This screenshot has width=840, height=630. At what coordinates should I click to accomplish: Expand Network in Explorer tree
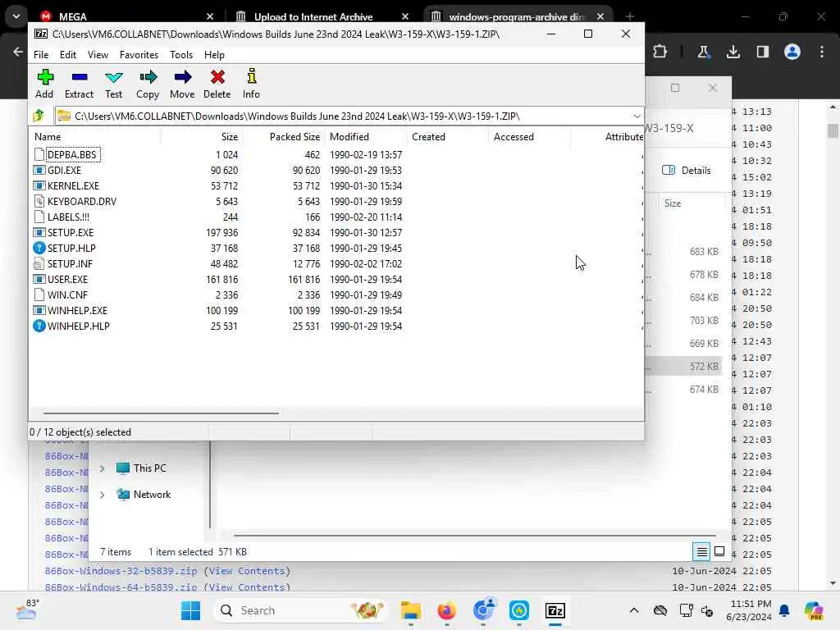point(102,495)
